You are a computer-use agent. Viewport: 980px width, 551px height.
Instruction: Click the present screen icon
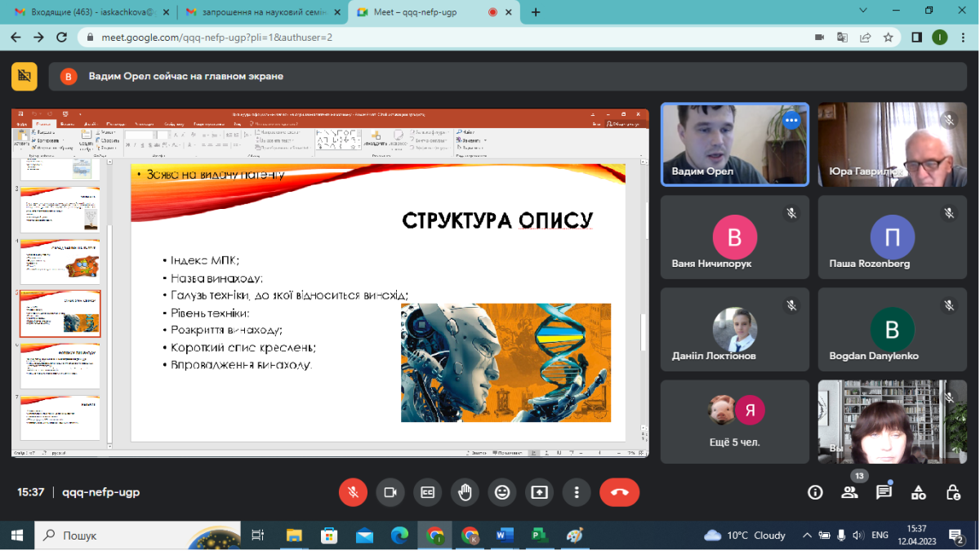coord(539,492)
